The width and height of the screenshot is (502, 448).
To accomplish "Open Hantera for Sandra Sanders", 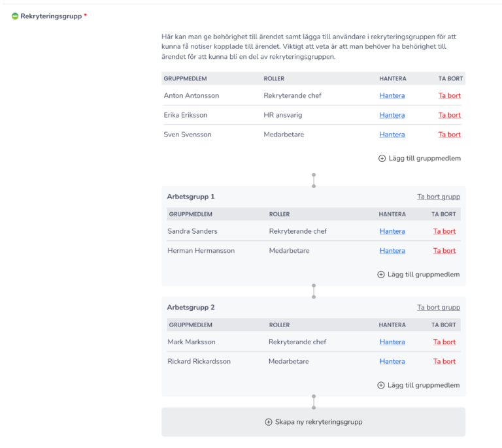I will coord(392,231).
